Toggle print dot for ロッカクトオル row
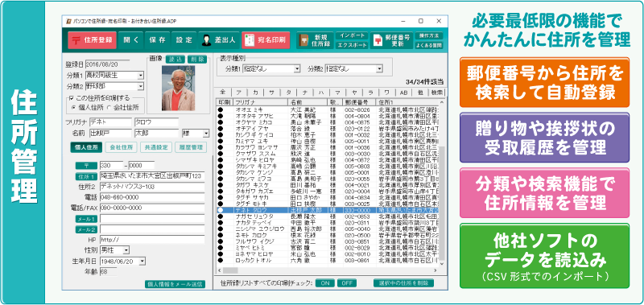The width and height of the screenshot is (644, 305). pos(220,260)
